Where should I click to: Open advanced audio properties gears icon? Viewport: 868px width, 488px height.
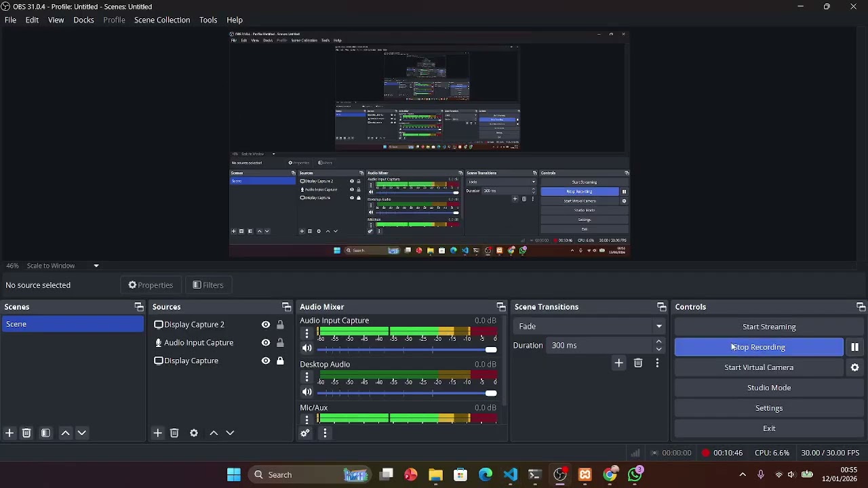(x=305, y=433)
